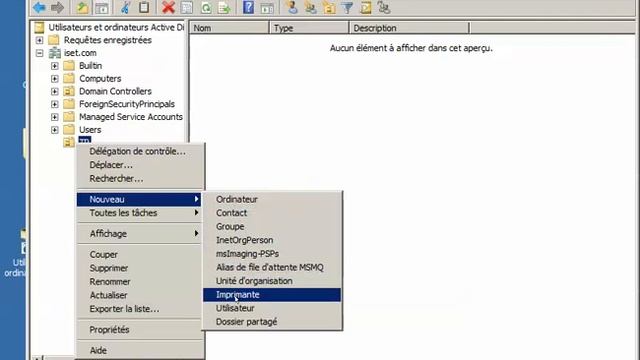The height and width of the screenshot is (360, 640).
Task: Select Managed Service Accounts in the tree
Action: [131, 117]
